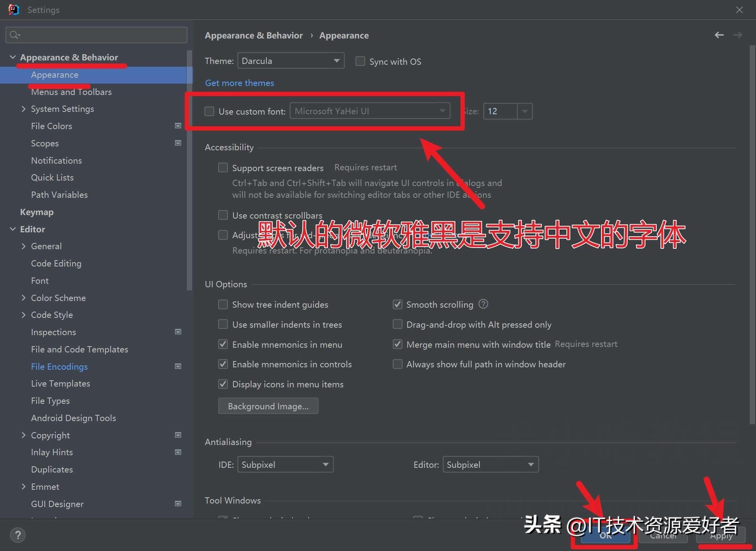Click project-level icon beside Scopes
This screenshot has height=551, width=756.
coord(178,143)
